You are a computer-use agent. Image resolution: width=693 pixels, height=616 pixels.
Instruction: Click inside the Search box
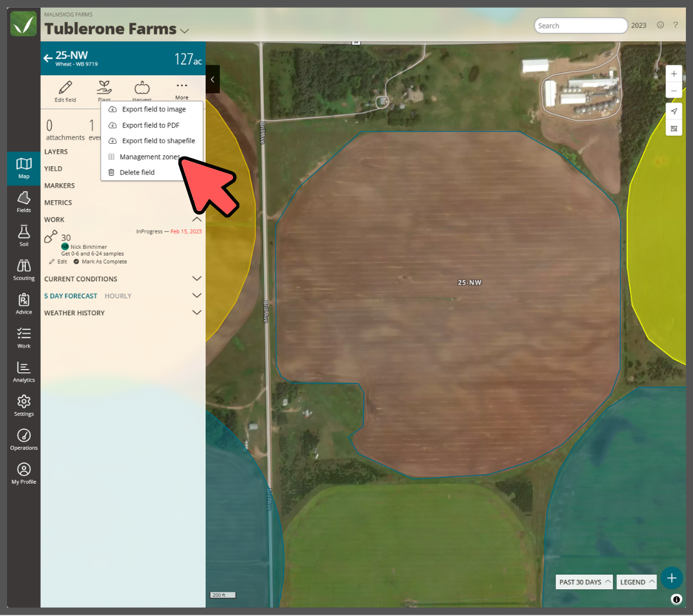pyautogui.click(x=581, y=26)
